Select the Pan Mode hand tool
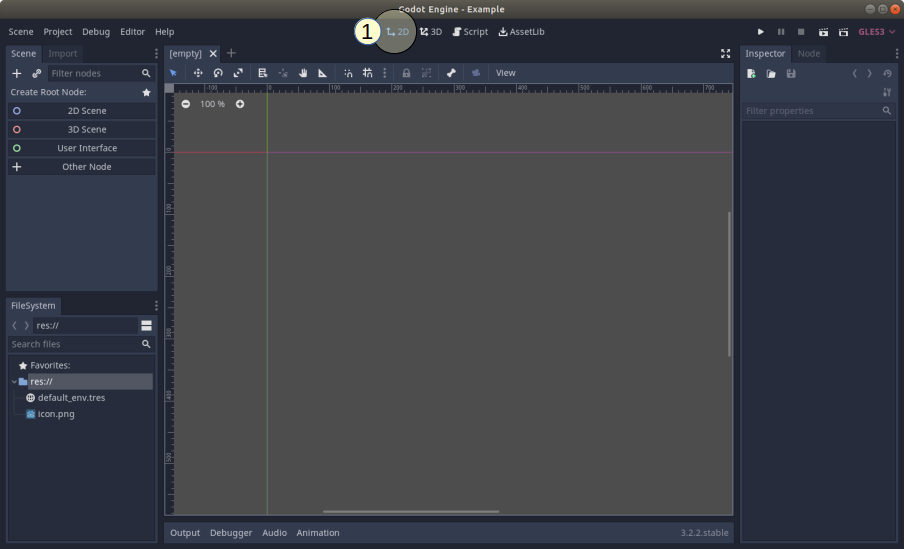The height and width of the screenshot is (549, 910). coord(303,73)
